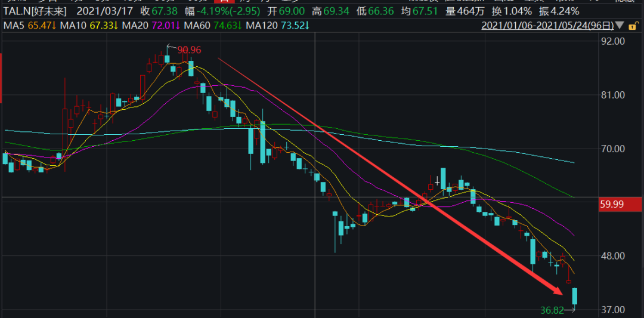Click the 70.00 price axis label
Viewport: 644px width, 318px height.
(613, 149)
